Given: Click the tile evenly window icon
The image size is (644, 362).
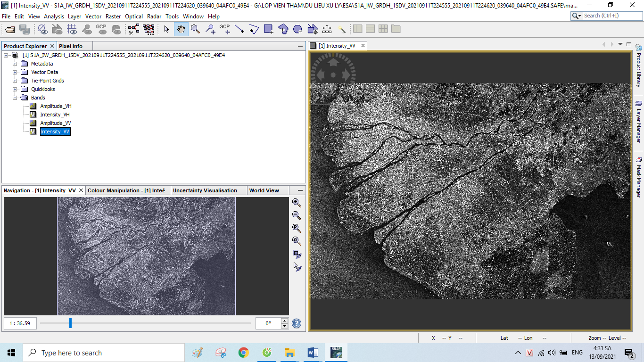Looking at the screenshot, I should pyautogui.click(x=383, y=29).
